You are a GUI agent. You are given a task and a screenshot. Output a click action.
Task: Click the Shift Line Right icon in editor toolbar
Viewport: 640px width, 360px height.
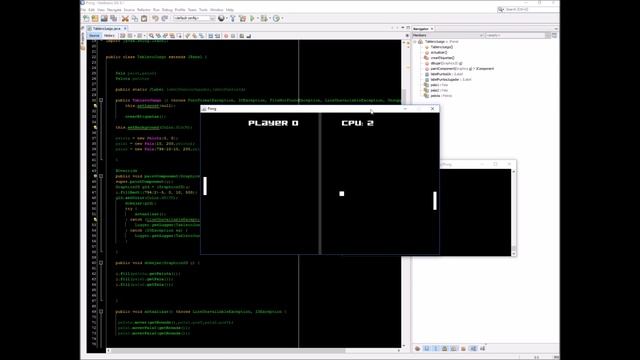(x=218, y=36)
